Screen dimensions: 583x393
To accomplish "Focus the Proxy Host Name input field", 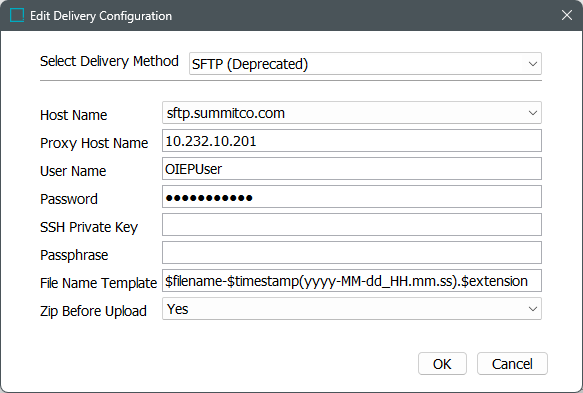I will coord(352,141).
